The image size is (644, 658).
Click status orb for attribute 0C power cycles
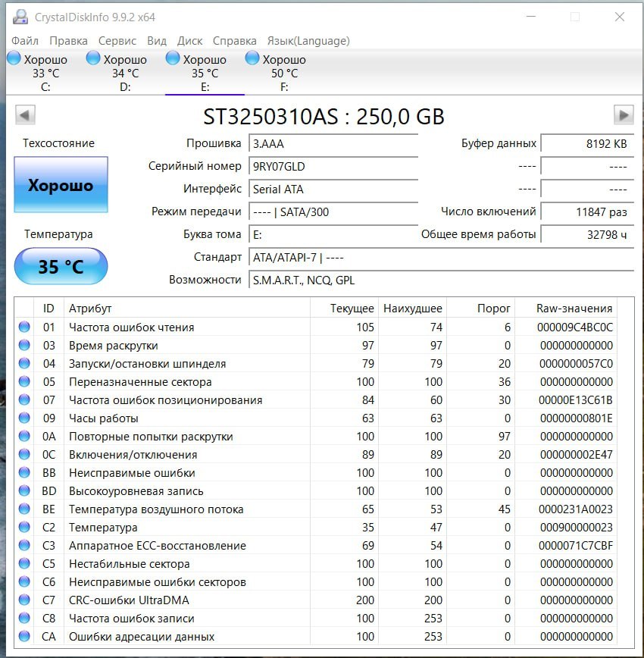[x=24, y=454]
